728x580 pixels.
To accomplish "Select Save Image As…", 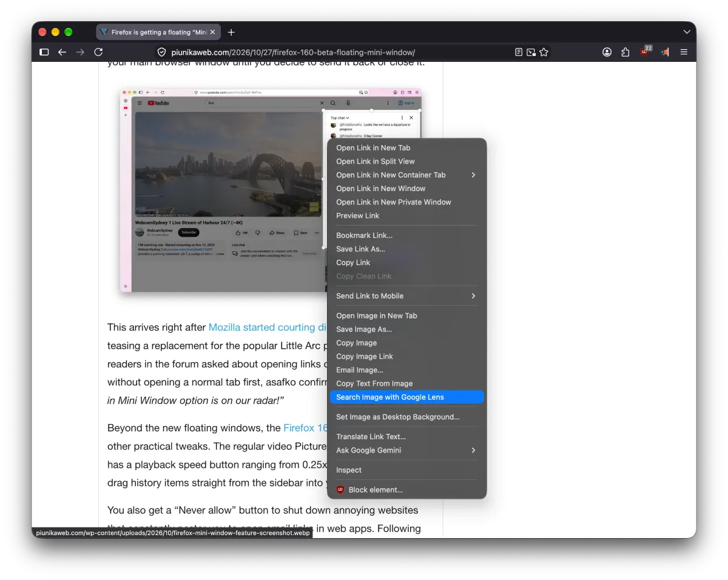I will point(406,329).
